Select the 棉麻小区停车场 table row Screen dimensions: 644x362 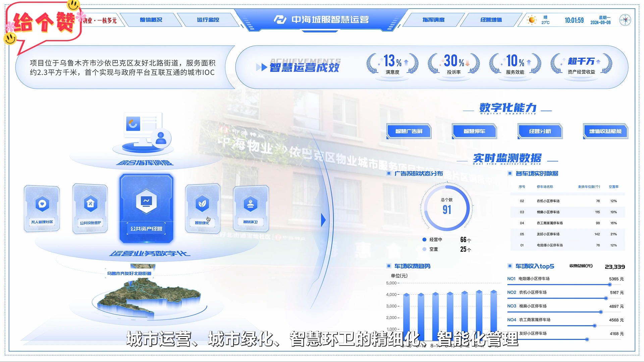(x=568, y=212)
